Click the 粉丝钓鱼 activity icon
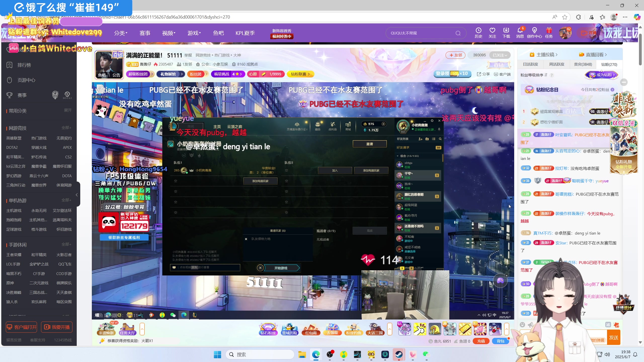The image size is (644, 362). (354, 329)
